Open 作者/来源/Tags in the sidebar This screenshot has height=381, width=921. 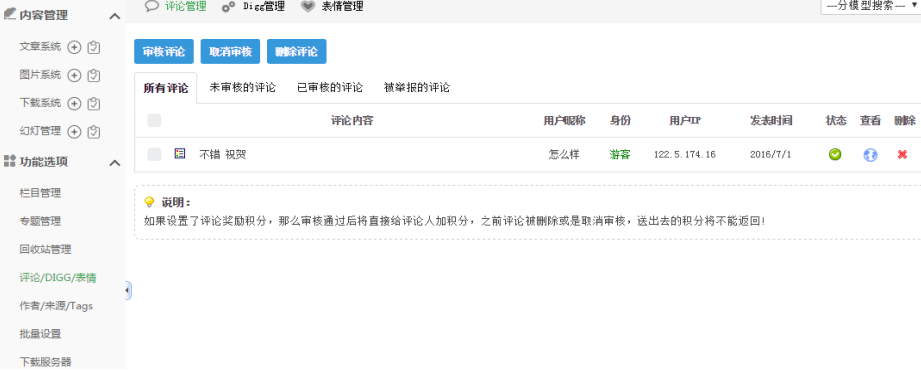(56, 306)
